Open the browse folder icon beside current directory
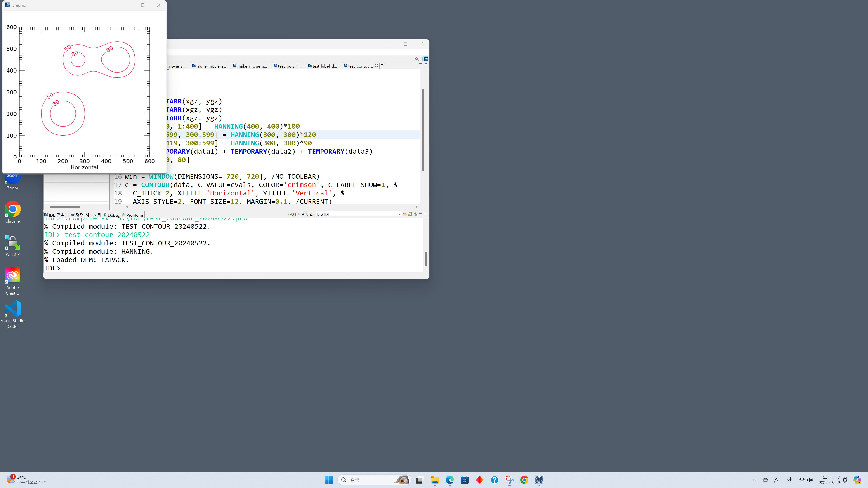This screenshot has width=868, height=488. tap(405, 214)
